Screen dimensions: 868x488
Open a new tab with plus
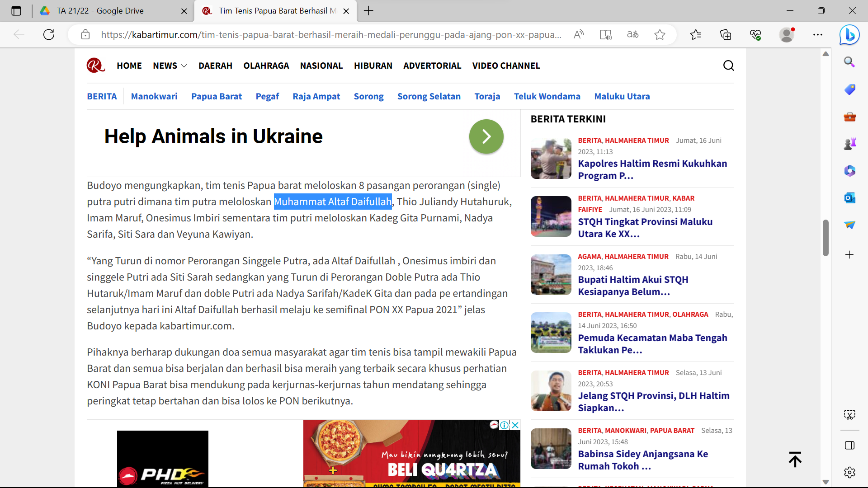pos(368,11)
